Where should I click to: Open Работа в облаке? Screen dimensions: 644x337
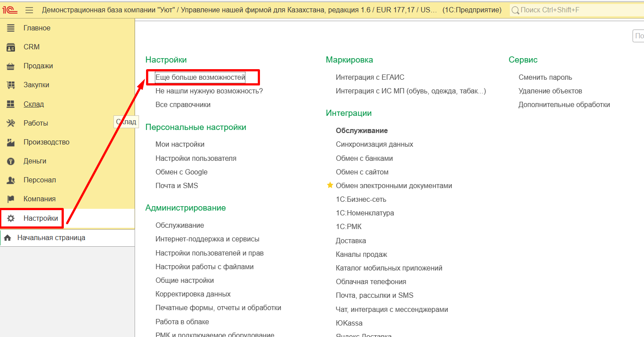[x=182, y=322]
